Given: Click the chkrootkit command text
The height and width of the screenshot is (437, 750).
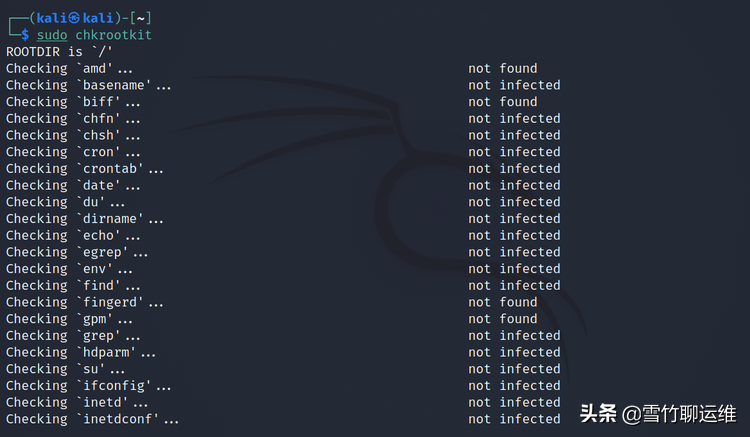Looking at the screenshot, I should point(113,35).
